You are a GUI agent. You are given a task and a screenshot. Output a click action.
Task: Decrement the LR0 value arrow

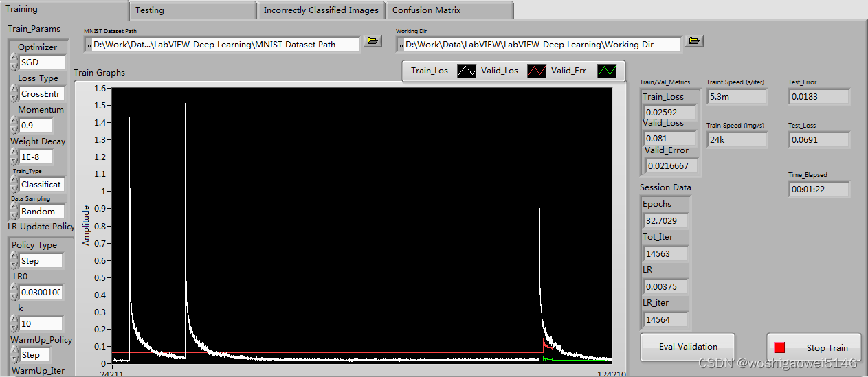pos(14,296)
